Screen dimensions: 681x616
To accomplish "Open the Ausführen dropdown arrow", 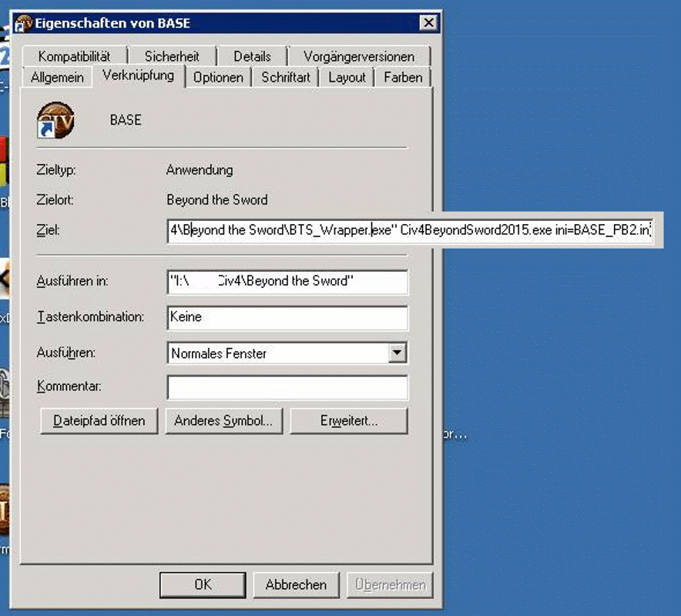I will [x=397, y=353].
